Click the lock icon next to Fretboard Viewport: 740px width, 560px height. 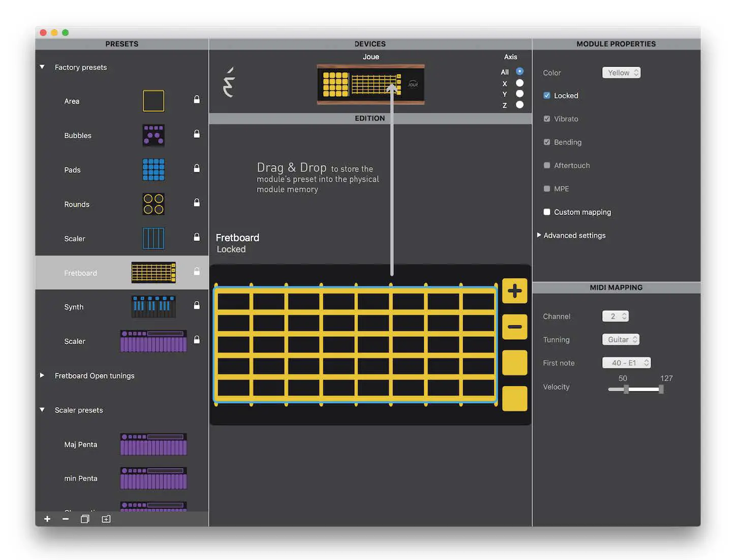pyautogui.click(x=196, y=271)
